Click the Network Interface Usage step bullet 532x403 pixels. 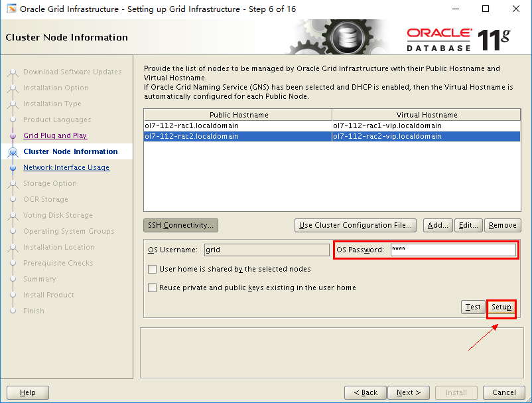point(13,168)
